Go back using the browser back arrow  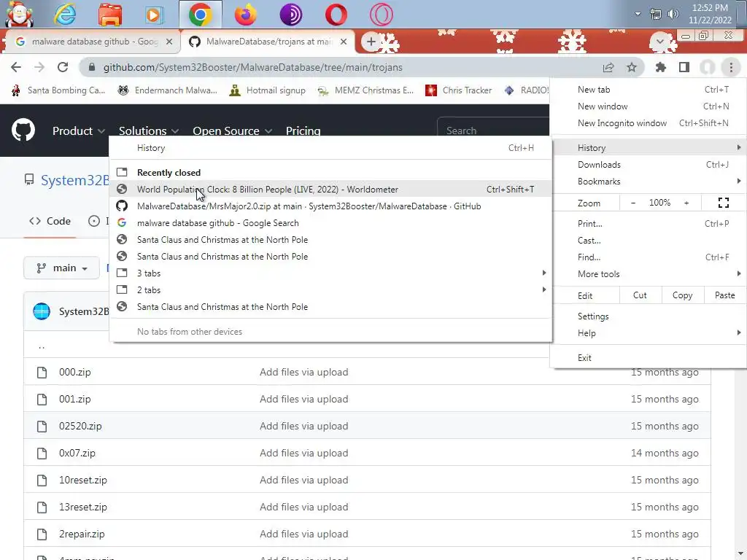click(x=16, y=67)
